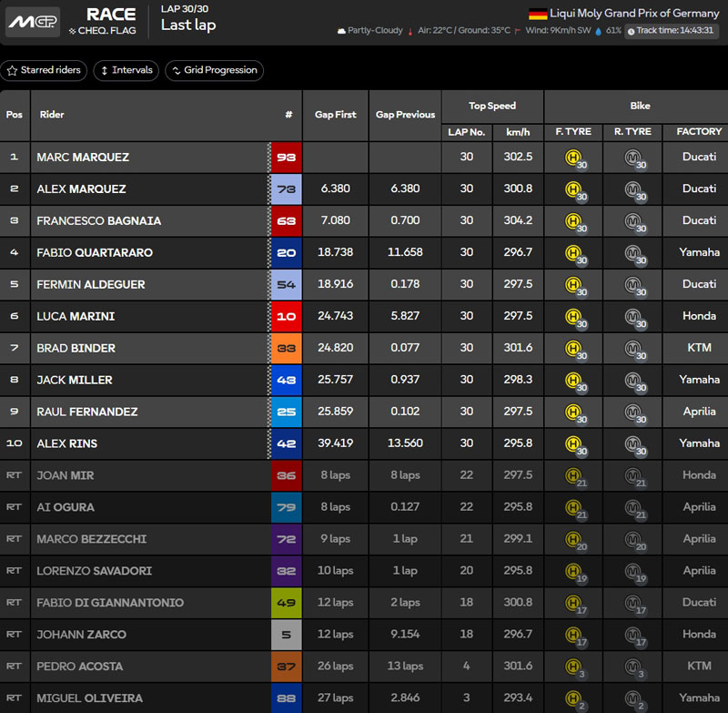This screenshot has height=713, width=728.
Task: Sort by the Gap Previous column
Action: (x=405, y=115)
